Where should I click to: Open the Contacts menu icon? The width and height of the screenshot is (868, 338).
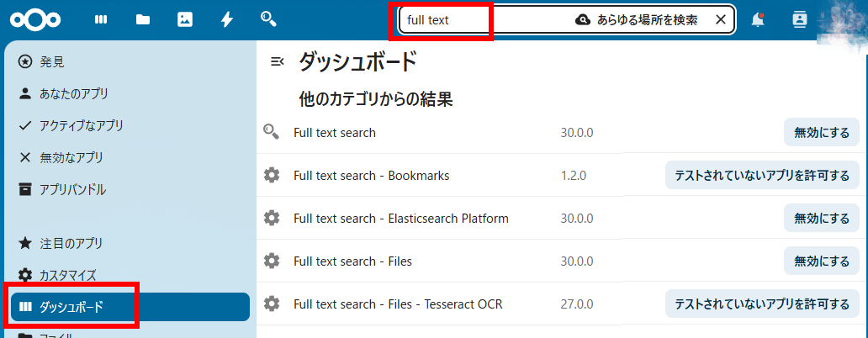pos(799,20)
